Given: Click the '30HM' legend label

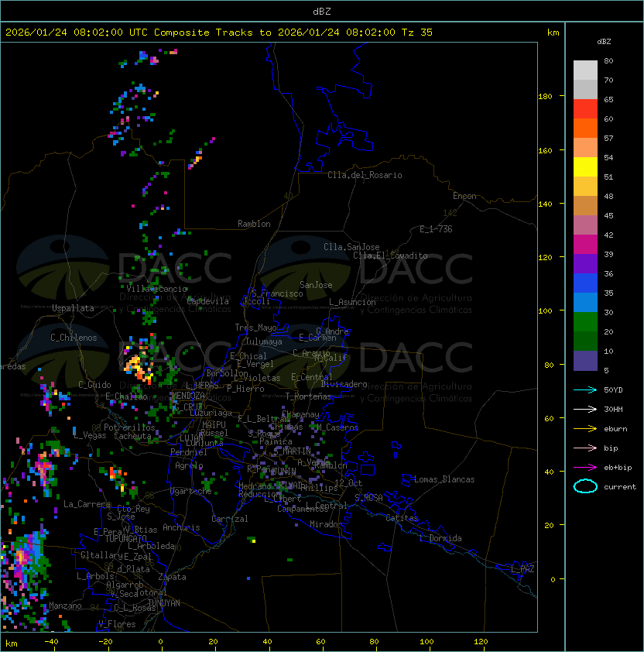Looking at the screenshot, I should pyautogui.click(x=613, y=409).
